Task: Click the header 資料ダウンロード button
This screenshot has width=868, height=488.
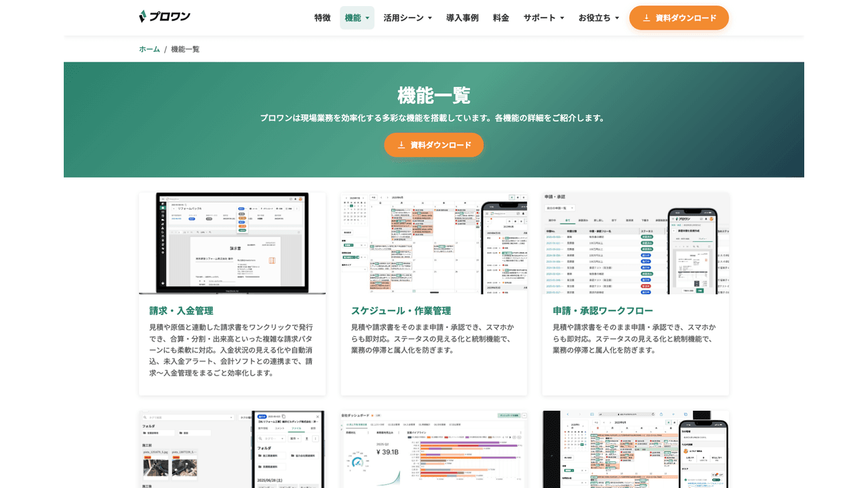Action: pos(679,18)
